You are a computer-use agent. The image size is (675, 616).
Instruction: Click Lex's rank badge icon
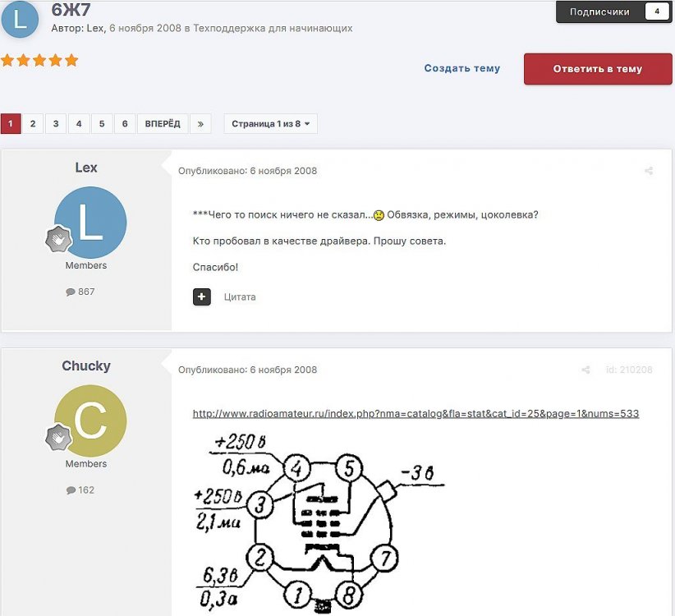58,238
